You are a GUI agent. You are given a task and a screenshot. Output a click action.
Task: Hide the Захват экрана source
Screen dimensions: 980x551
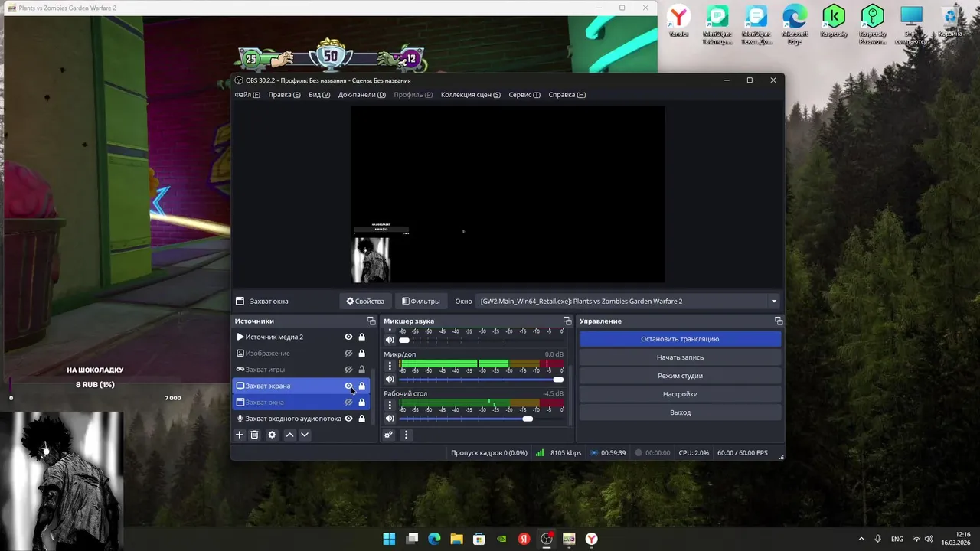click(348, 386)
